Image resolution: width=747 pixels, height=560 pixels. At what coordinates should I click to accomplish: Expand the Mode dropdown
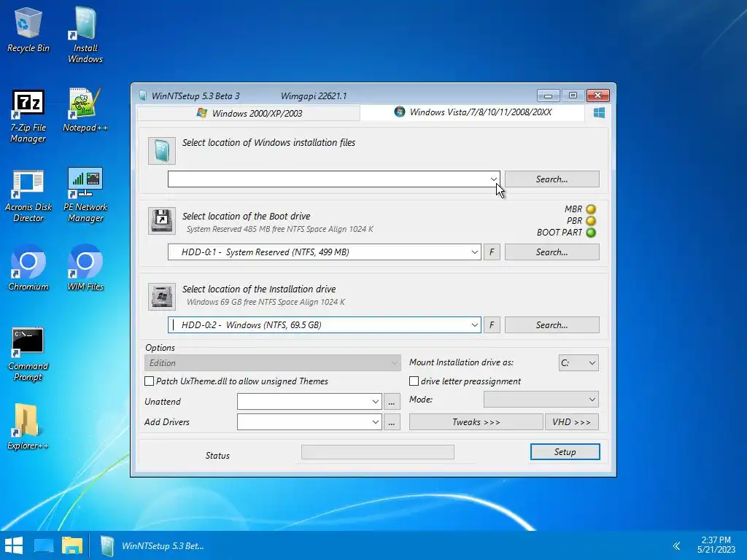click(x=541, y=400)
